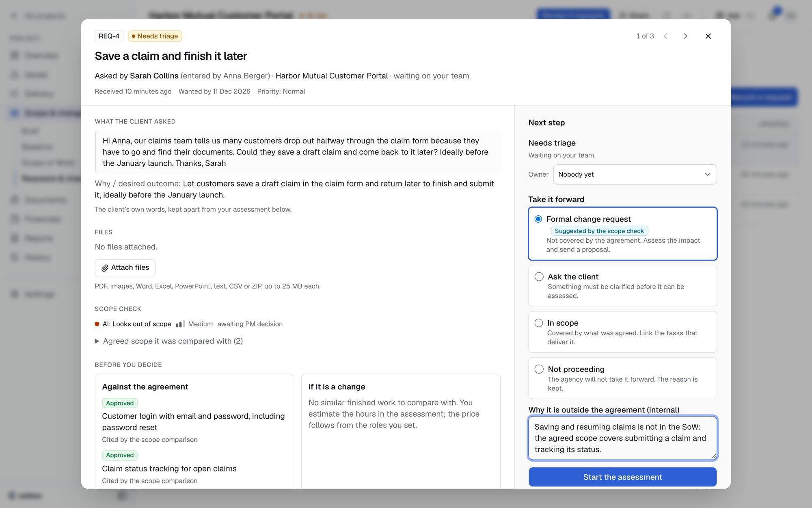Start the assessment

[622, 477]
